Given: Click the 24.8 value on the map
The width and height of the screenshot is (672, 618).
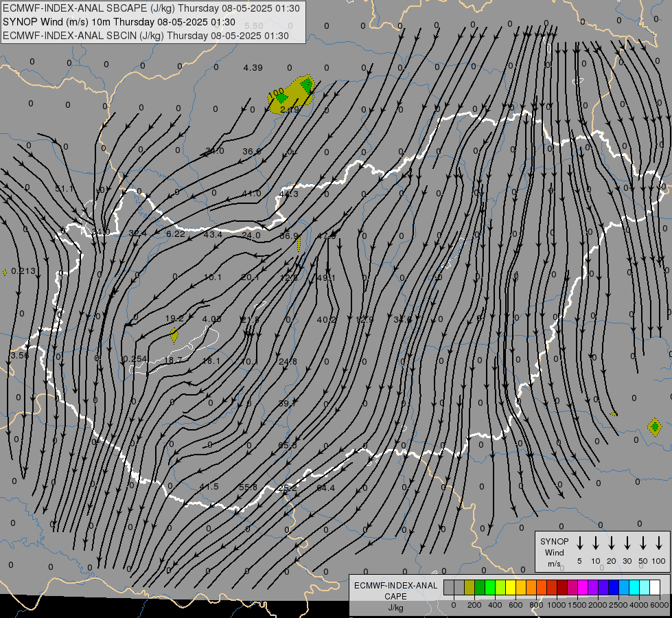Looking at the screenshot, I should pyautogui.click(x=288, y=362).
